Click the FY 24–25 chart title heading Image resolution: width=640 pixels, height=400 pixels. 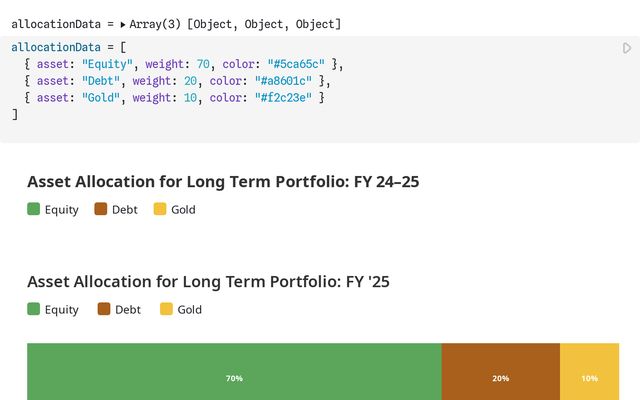pyautogui.click(x=223, y=182)
